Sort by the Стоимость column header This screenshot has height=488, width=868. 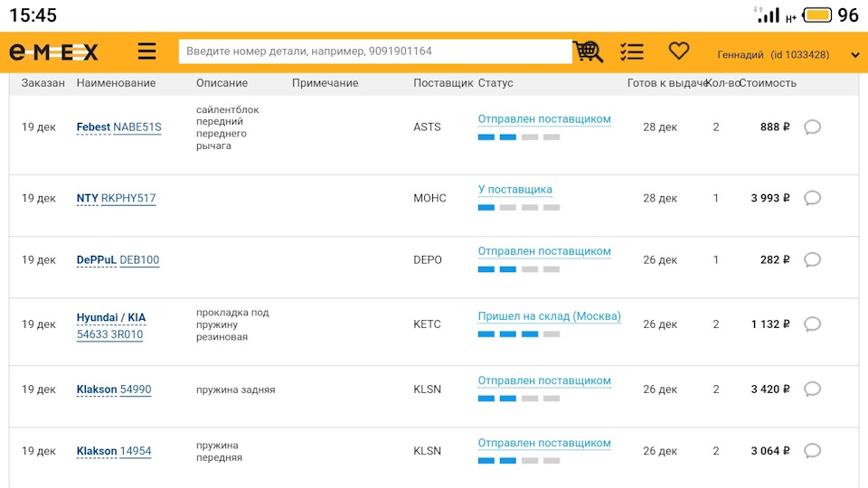coord(767,83)
